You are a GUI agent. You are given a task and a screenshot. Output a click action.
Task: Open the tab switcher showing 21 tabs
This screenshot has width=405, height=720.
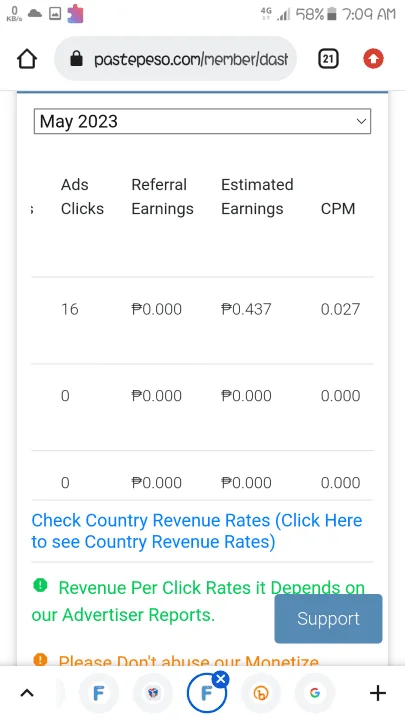328,59
